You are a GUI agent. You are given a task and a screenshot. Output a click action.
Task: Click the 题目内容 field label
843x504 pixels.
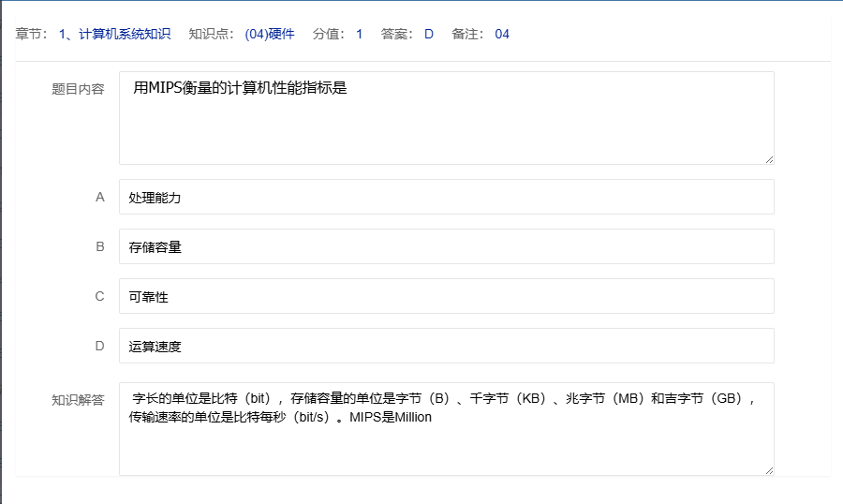pyautogui.click(x=78, y=90)
